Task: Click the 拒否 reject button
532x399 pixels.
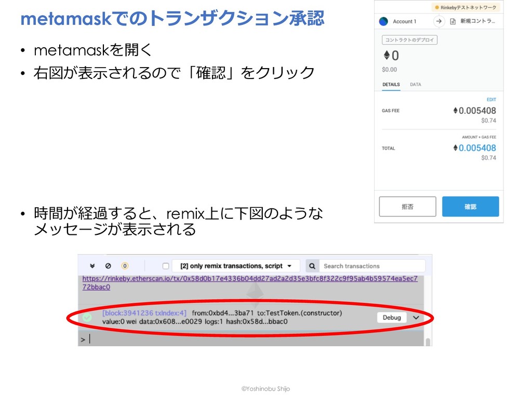Action: [x=407, y=206]
